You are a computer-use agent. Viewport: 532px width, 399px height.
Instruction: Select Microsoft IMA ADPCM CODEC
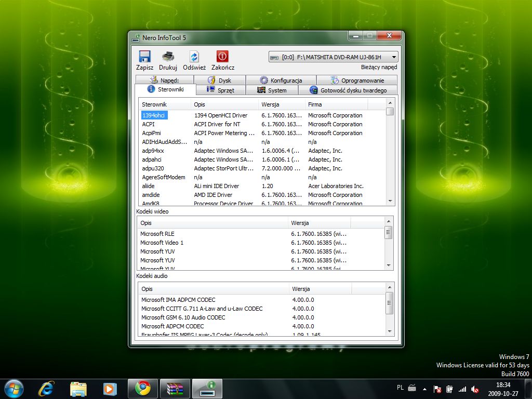click(x=262, y=300)
